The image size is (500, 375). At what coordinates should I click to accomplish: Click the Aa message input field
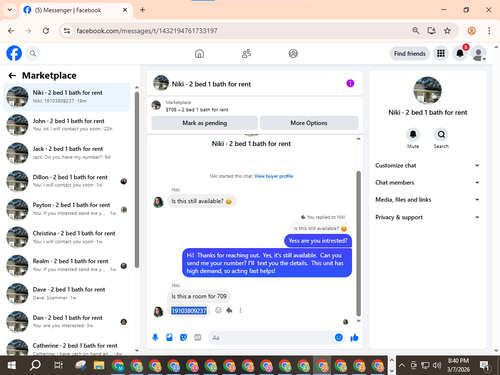(x=272, y=338)
